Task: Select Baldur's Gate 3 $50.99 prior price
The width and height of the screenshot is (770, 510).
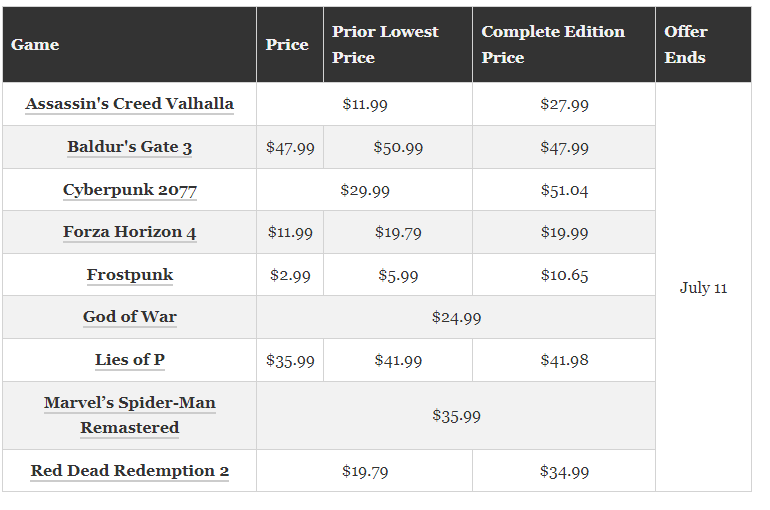Action: [398, 147]
